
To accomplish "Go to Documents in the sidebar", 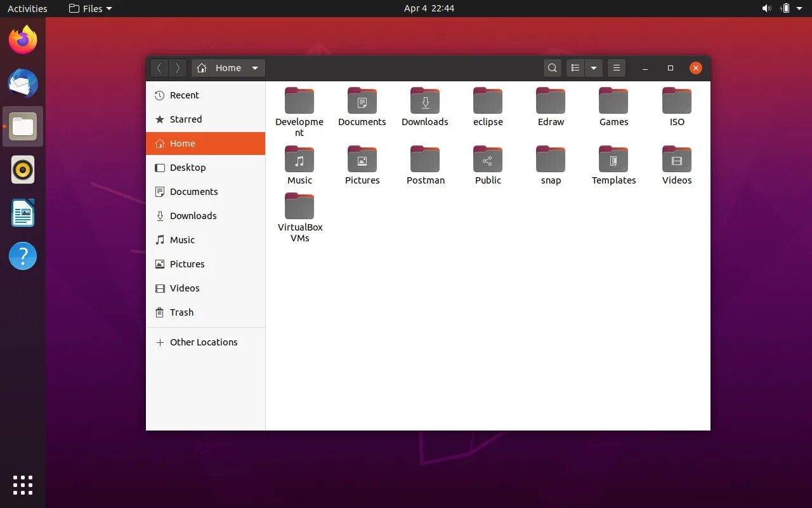I will pos(206,192).
